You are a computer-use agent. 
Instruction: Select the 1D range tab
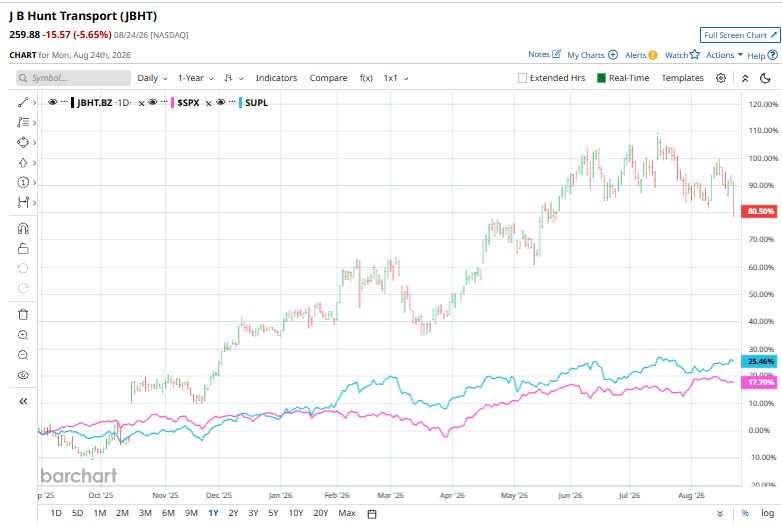56,513
